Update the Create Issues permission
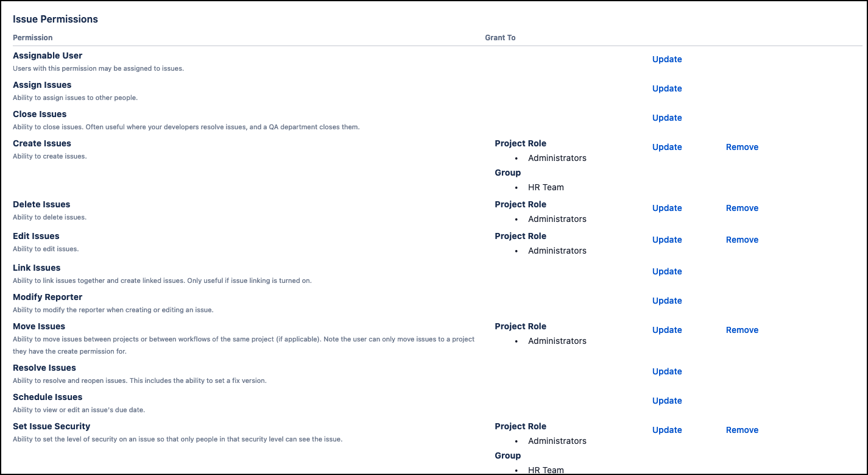 [x=667, y=147]
